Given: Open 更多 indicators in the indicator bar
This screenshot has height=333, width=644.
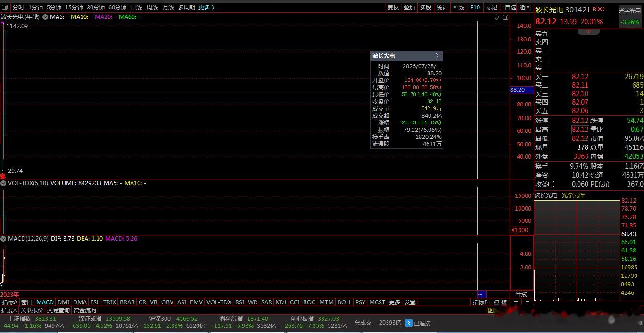Looking at the screenshot, I should [x=395, y=302].
